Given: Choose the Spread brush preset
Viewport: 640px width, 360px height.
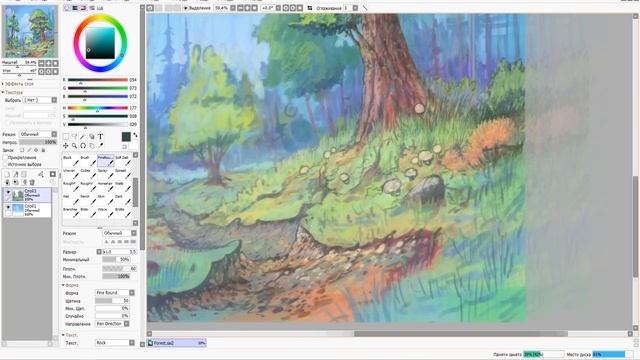Looking at the screenshot, I should tap(124, 173).
